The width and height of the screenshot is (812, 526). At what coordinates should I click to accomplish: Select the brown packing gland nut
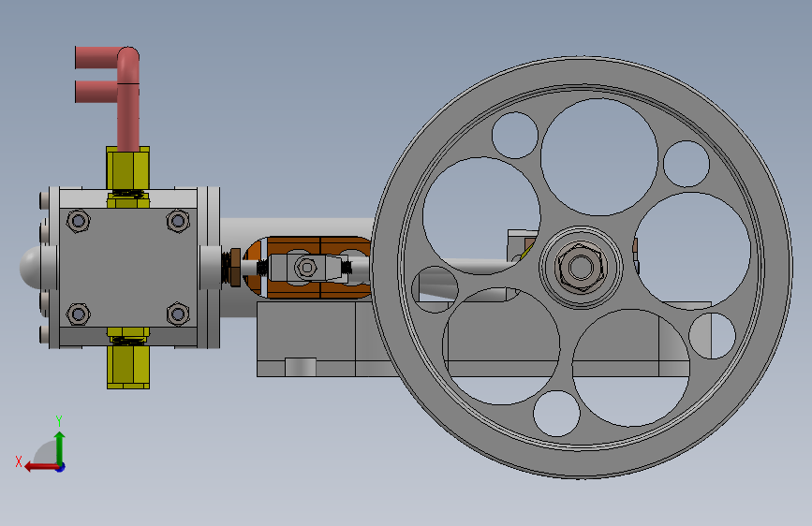(x=234, y=267)
